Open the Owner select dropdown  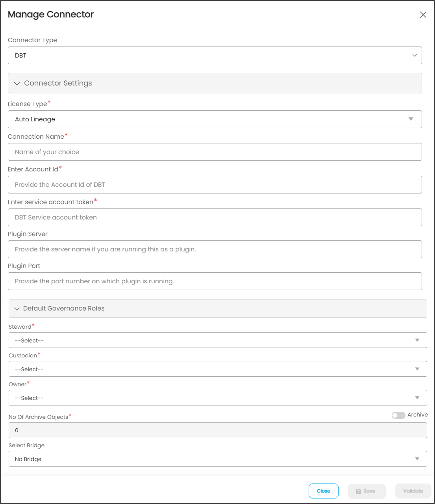[217, 398]
